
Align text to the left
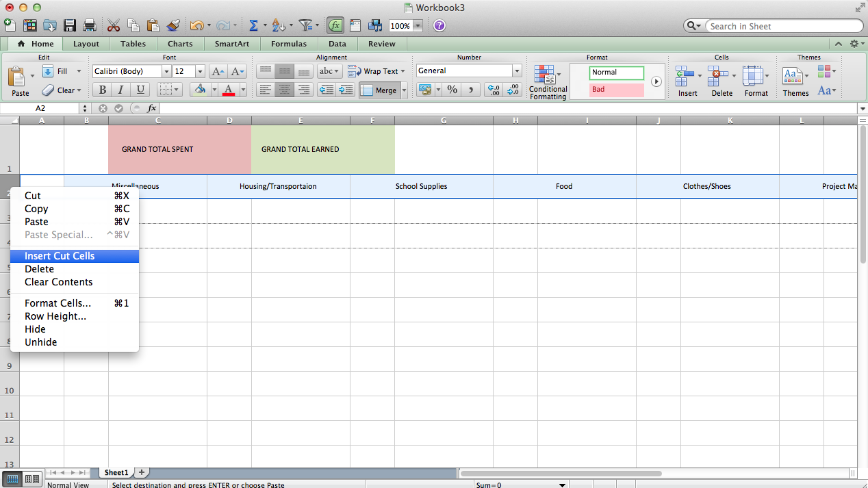[x=266, y=90]
